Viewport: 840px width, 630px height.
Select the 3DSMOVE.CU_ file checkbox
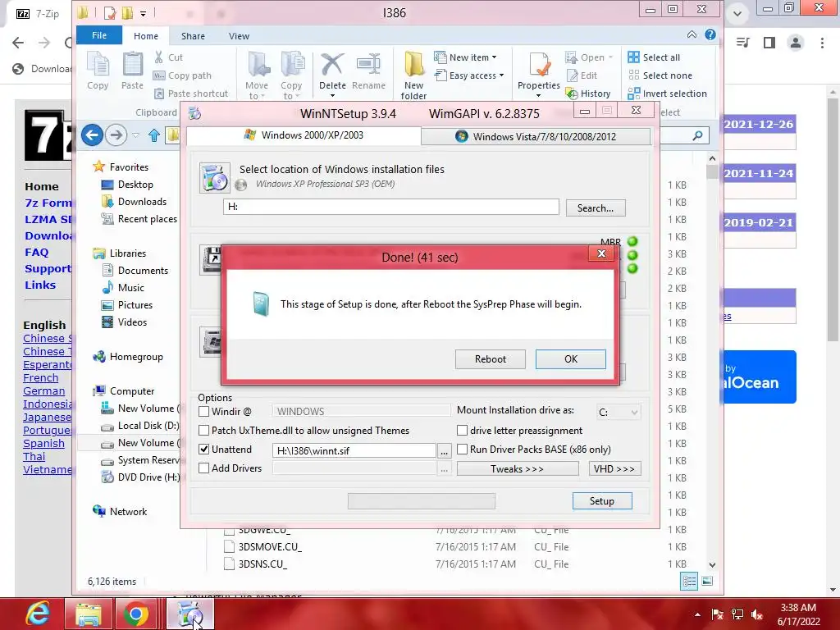click(x=230, y=547)
